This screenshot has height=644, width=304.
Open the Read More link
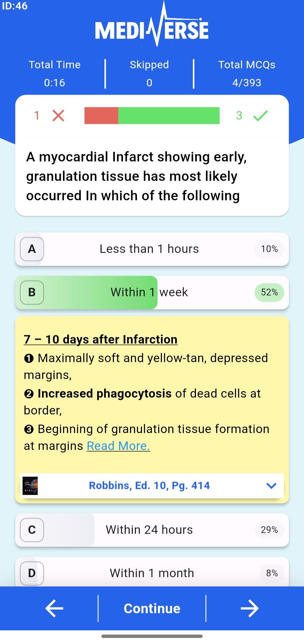click(x=118, y=446)
